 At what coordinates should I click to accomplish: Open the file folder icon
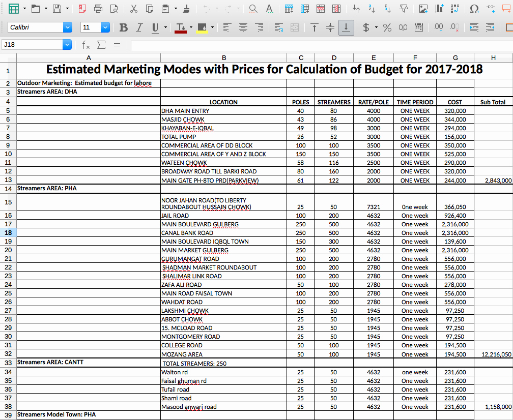point(36,9)
